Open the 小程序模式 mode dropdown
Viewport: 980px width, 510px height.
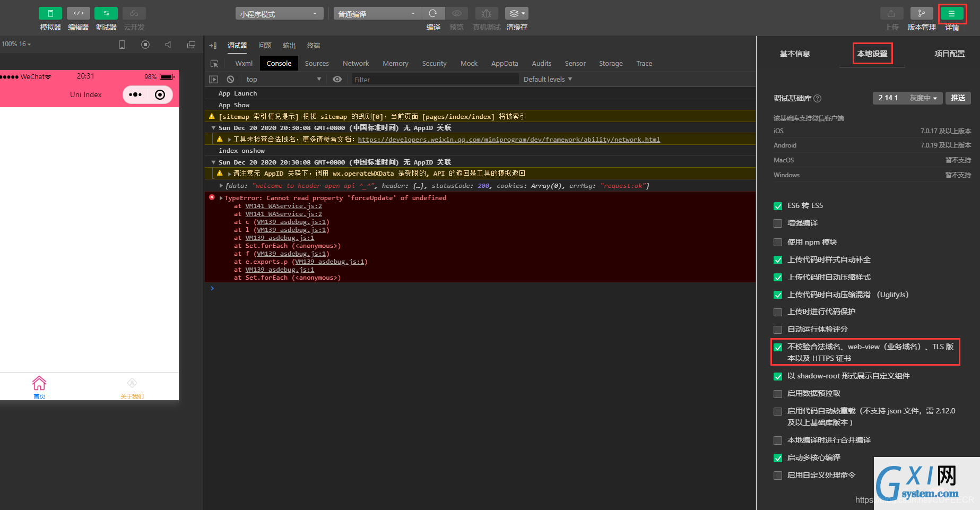tap(279, 13)
